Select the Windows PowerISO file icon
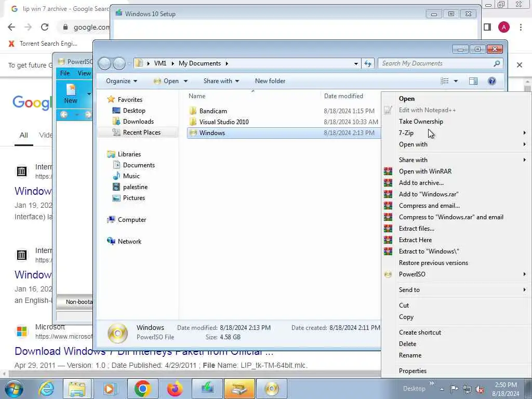The height and width of the screenshot is (399, 532). click(193, 133)
